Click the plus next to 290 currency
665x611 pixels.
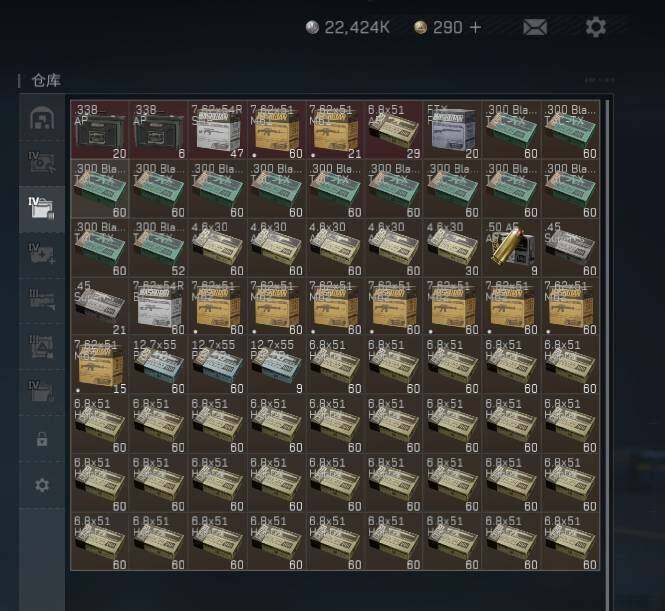(x=476, y=28)
